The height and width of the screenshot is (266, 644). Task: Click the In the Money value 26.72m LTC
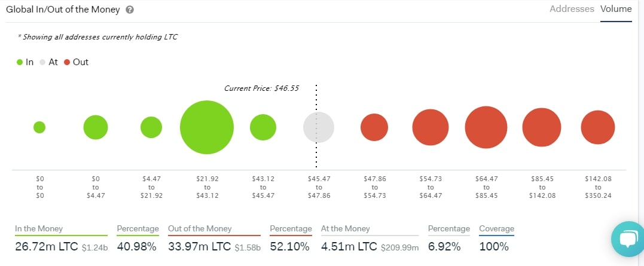(x=46, y=246)
